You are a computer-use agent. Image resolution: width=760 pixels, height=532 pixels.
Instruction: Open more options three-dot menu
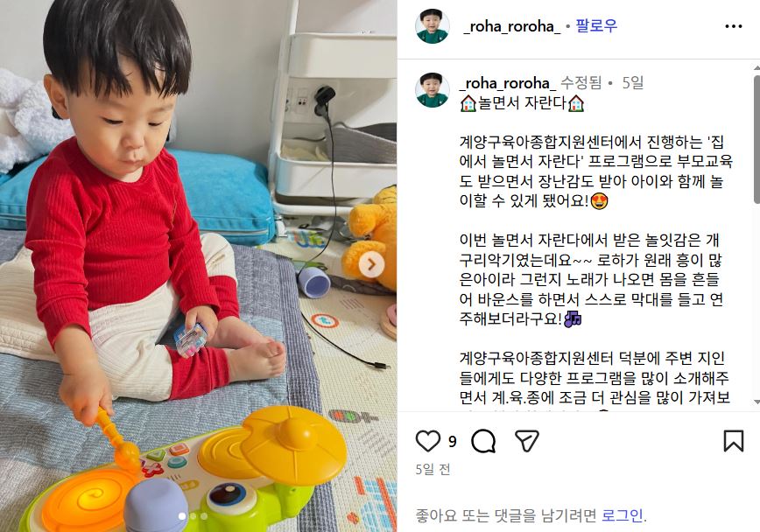pos(734,26)
